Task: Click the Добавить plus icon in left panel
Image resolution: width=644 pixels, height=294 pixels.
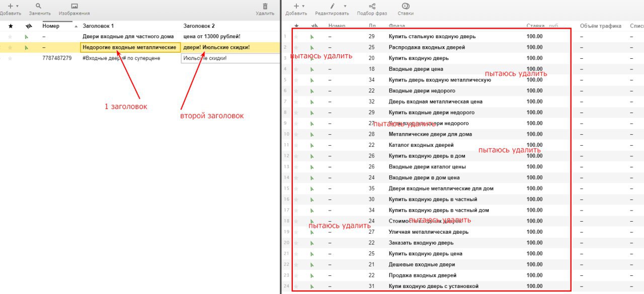Action: [x=10, y=6]
